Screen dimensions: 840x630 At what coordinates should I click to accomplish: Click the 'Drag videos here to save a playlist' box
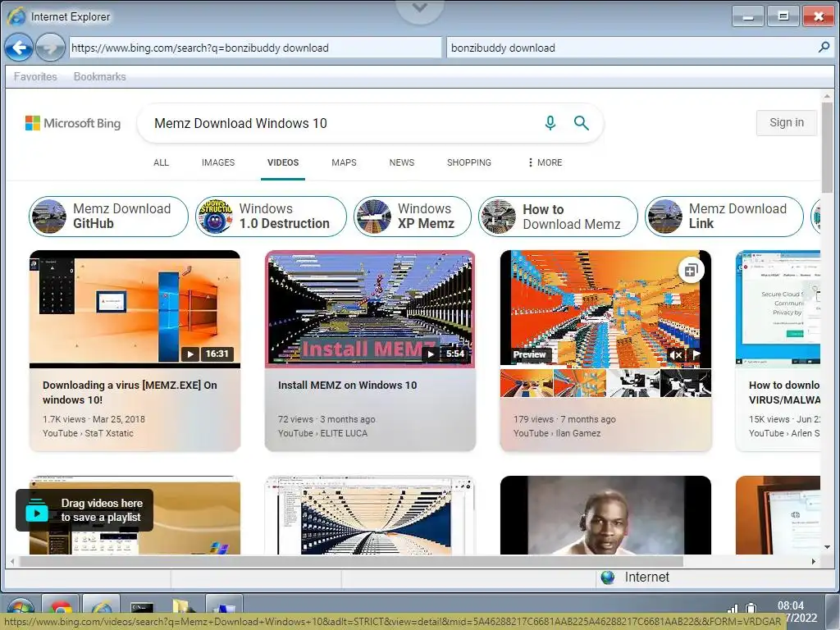[x=84, y=510]
